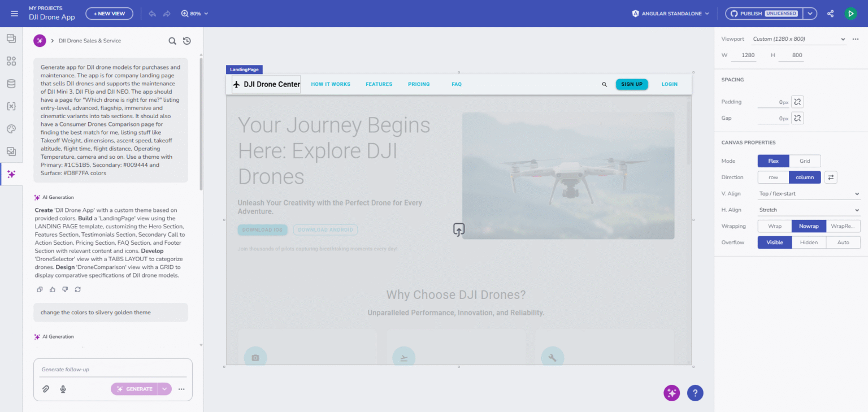Expand the Angular Standalone framework dropdown
The image size is (868, 412).
[x=671, y=14]
